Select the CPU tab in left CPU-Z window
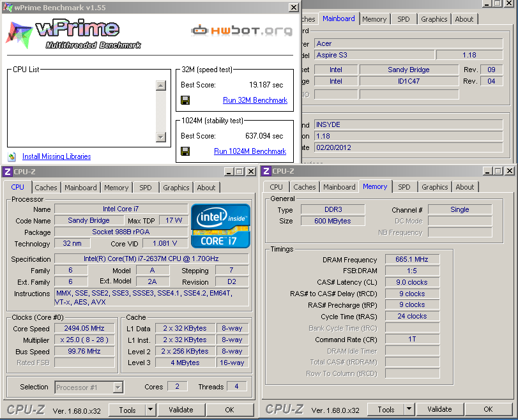 (17, 187)
